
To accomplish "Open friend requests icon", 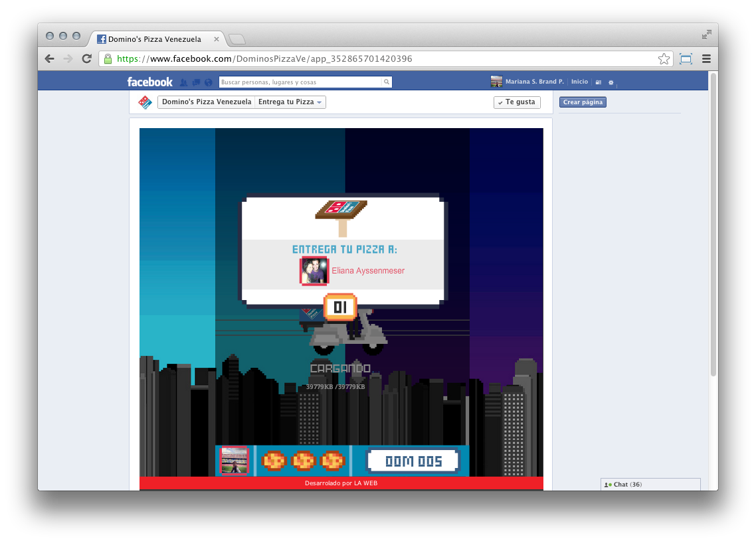I will pos(184,82).
